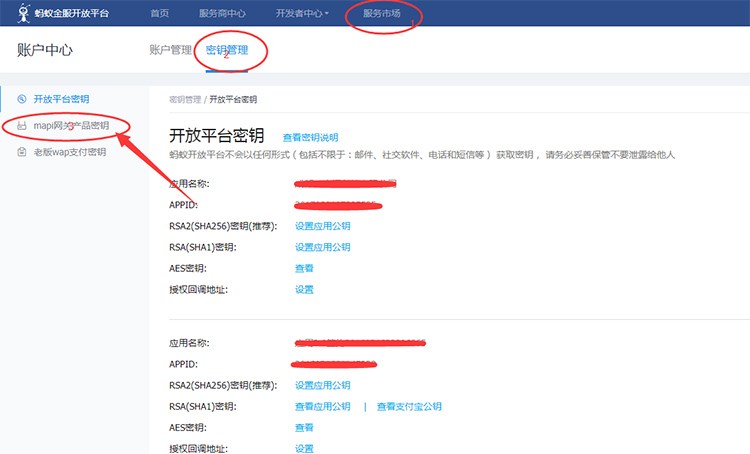Click the second app's APPID label
This screenshot has width=750, height=454.
click(183, 364)
